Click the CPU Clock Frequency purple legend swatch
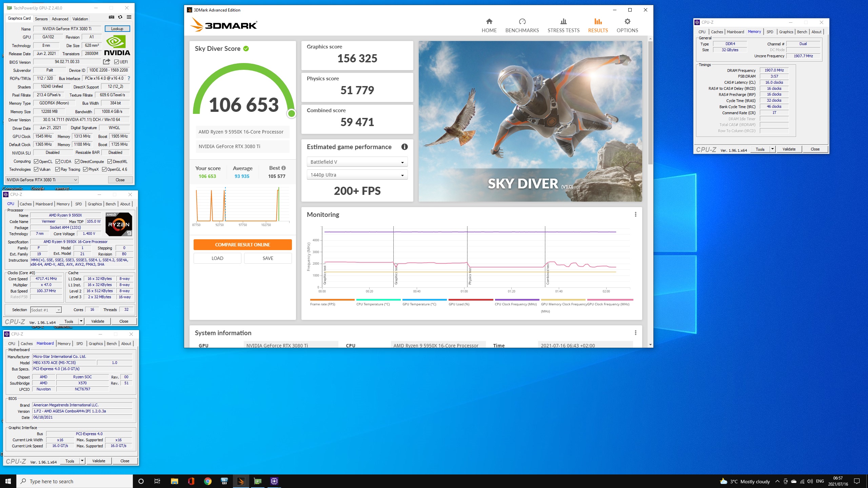Image resolution: width=868 pixels, height=488 pixels. click(517, 300)
